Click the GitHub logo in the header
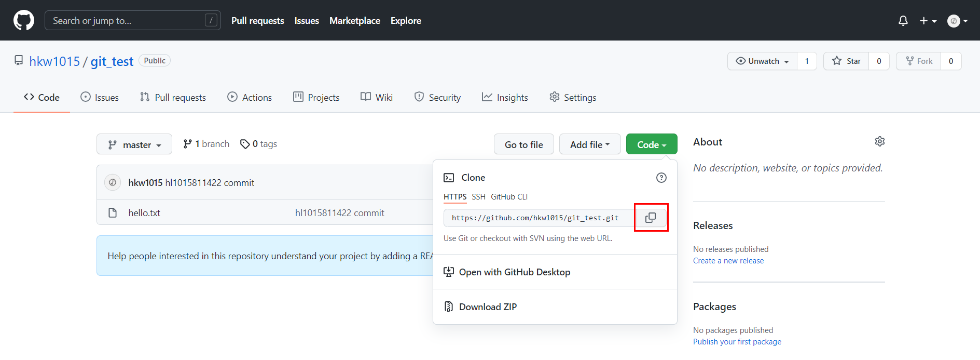Screen dimensions: 980x360 (24, 21)
